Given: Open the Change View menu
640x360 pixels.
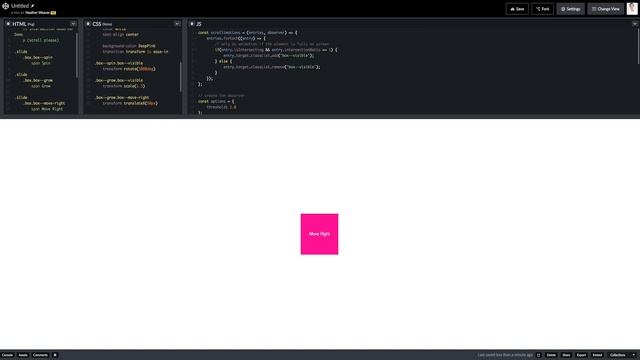Looking at the screenshot, I should 606,9.
